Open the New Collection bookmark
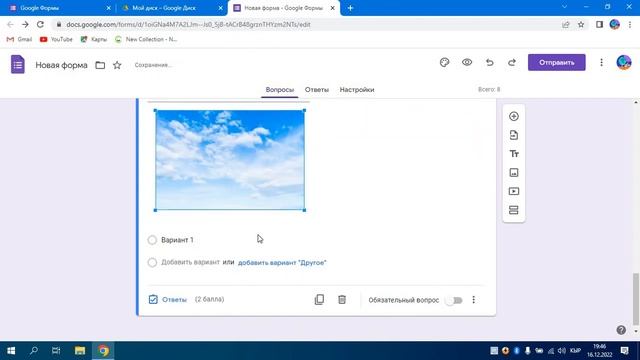 point(146,39)
